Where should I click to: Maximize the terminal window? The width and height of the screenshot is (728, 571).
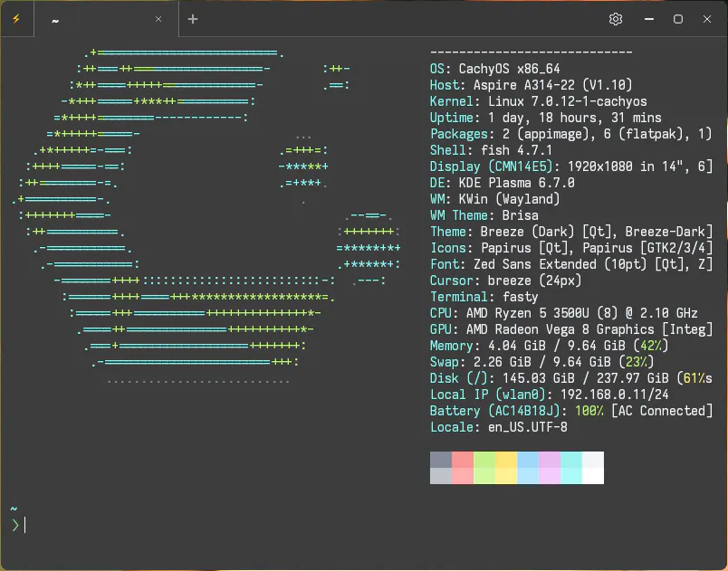[x=678, y=19]
